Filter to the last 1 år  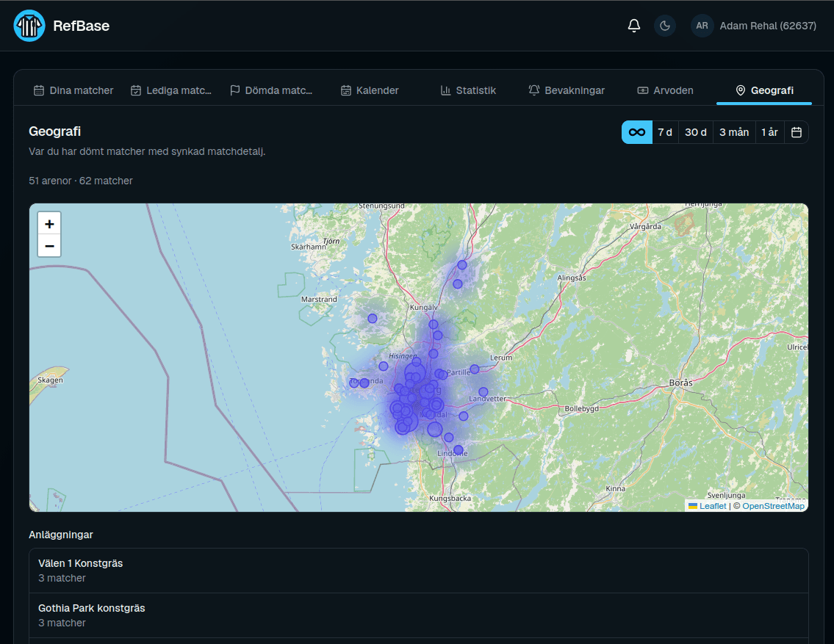pyautogui.click(x=769, y=132)
